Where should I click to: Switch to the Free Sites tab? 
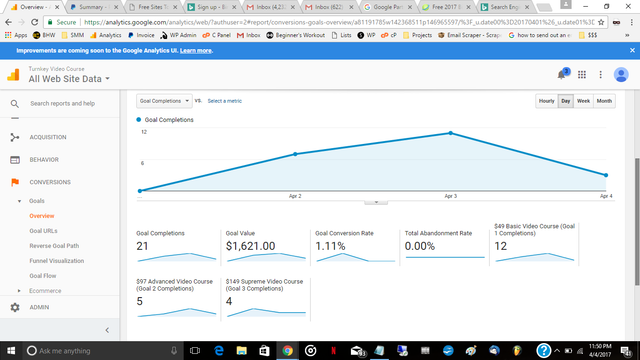pyautogui.click(x=153, y=7)
